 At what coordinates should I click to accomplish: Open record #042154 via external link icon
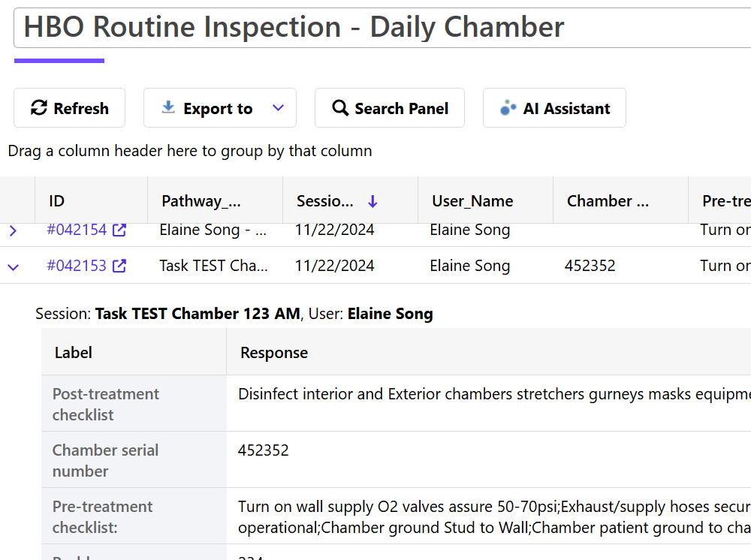click(119, 230)
